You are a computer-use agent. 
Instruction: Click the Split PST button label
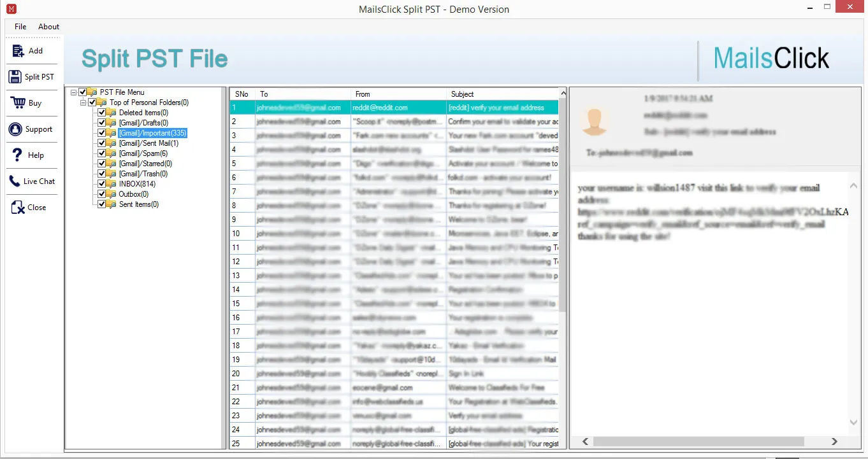[x=40, y=77]
